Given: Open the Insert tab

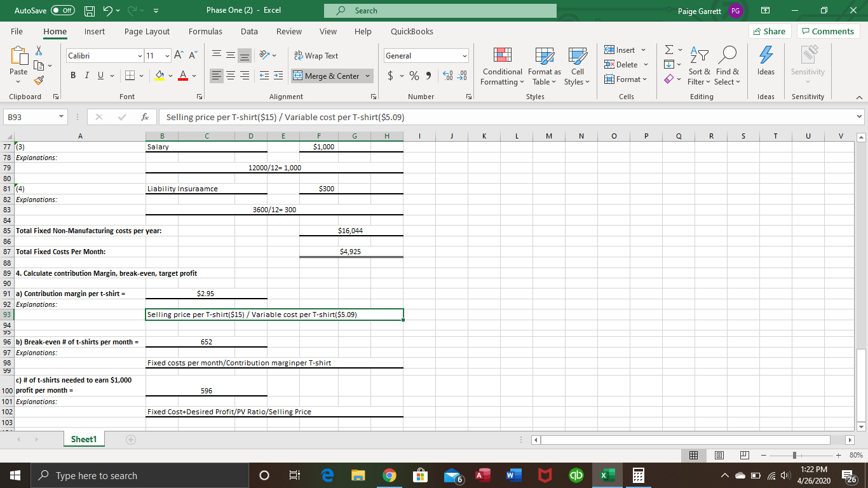Looking at the screenshot, I should click(95, 31).
